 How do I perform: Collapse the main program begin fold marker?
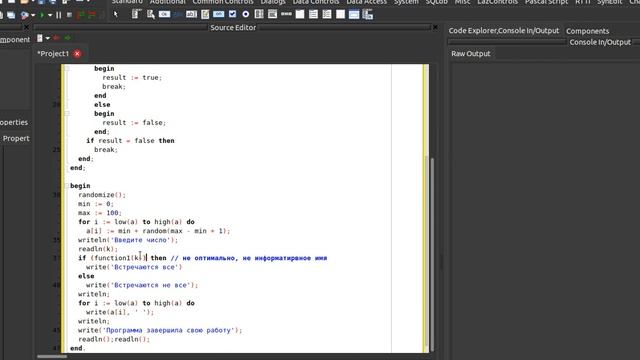click(x=67, y=186)
